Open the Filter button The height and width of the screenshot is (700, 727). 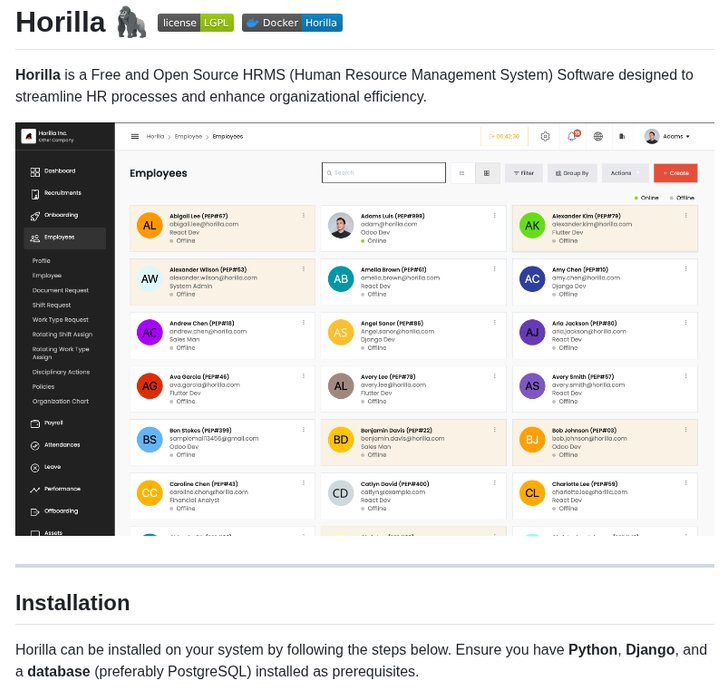(x=524, y=173)
